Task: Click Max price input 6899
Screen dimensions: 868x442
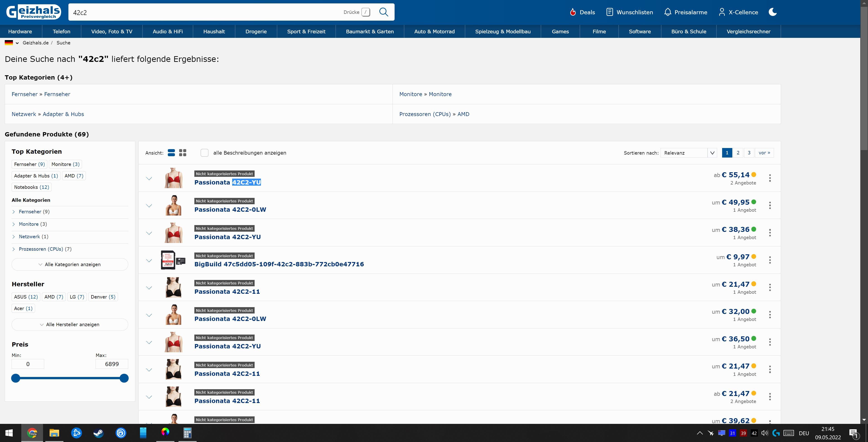Action: click(x=112, y=364)
